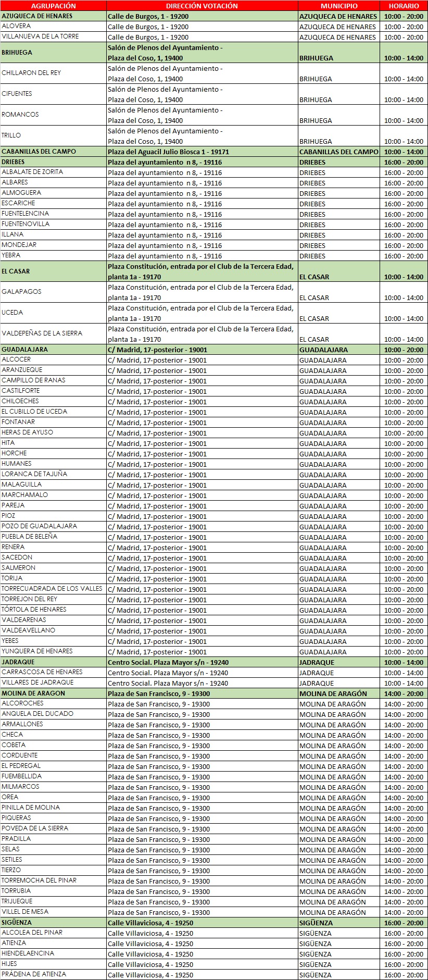Select the TORRECUADRADA DE LOS VALLES cell

pyautogui.click(x=52, y=589)
